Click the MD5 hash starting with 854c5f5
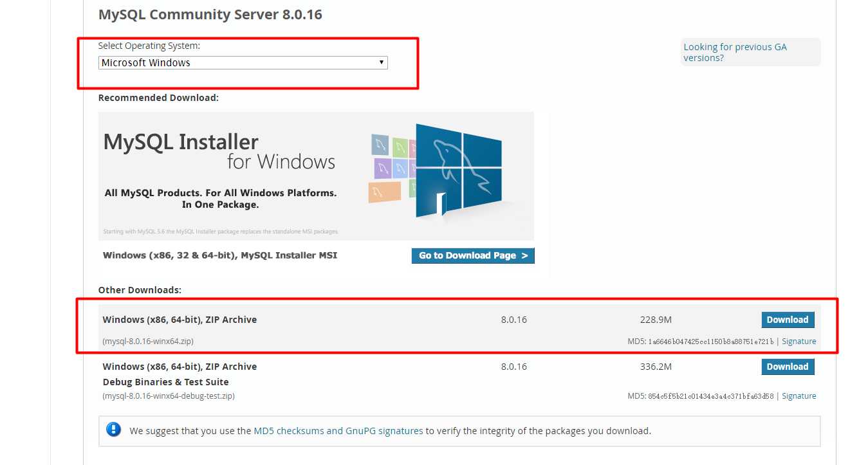The width and height of the screenshot is (868, 465). click(710, 396)
